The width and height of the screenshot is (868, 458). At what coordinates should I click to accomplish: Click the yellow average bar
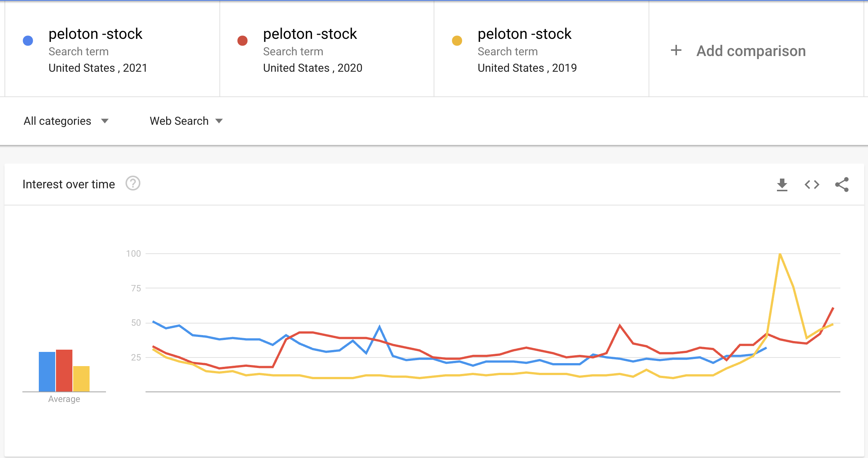pos(81,379)
